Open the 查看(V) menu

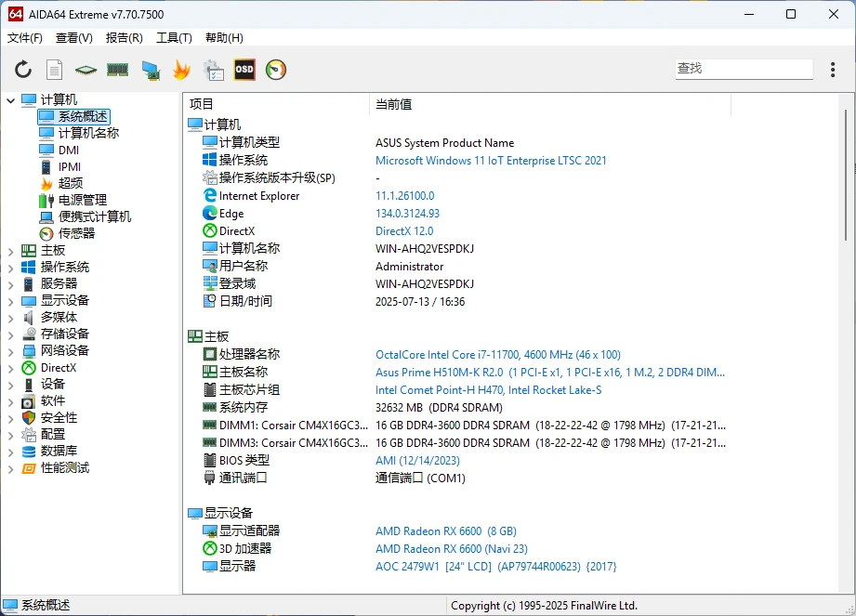(74, 38)
